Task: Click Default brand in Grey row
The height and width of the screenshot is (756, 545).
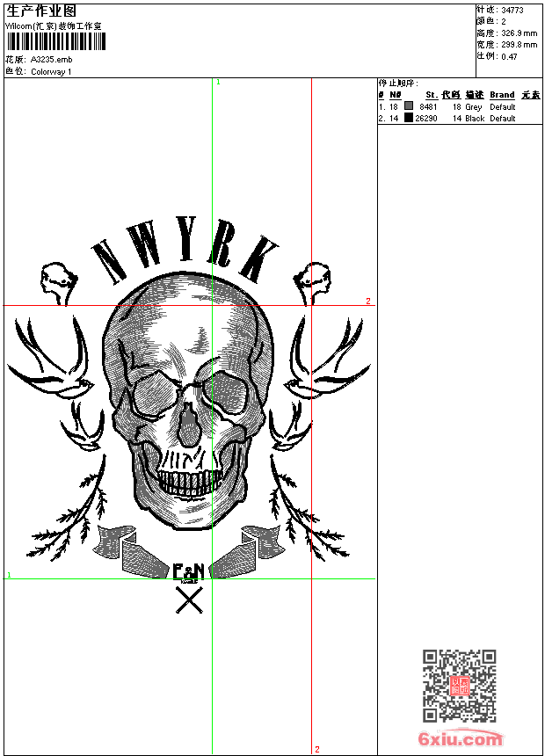Action: pyautogui.click(x=503, y=107)
